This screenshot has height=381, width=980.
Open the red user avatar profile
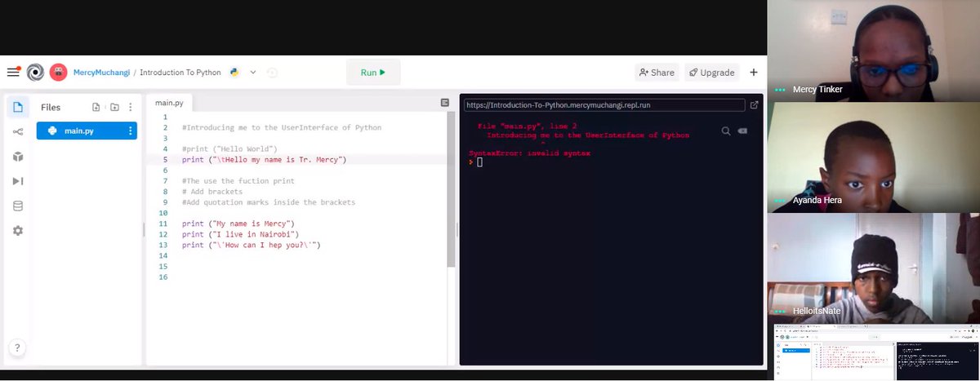pos(58,73)
